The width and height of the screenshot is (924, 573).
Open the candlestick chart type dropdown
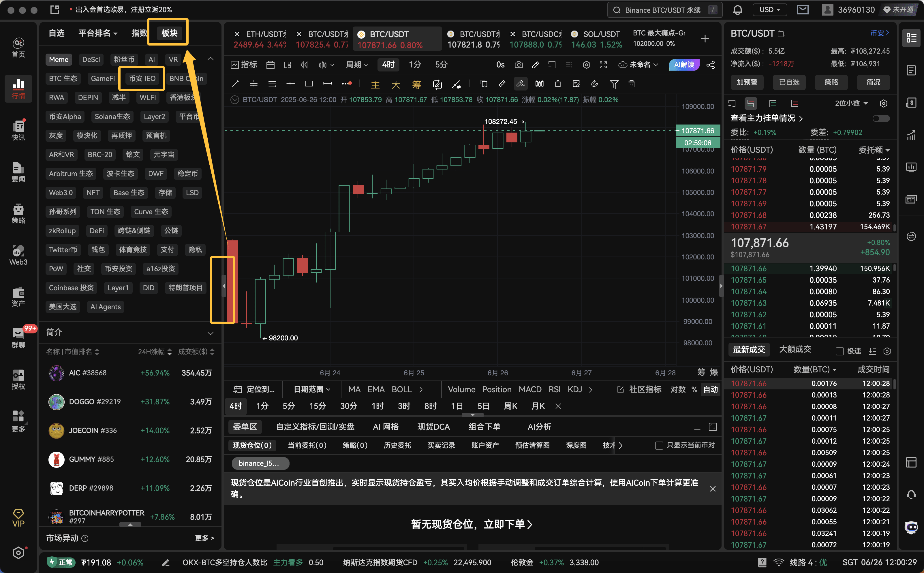pos(326,65)
